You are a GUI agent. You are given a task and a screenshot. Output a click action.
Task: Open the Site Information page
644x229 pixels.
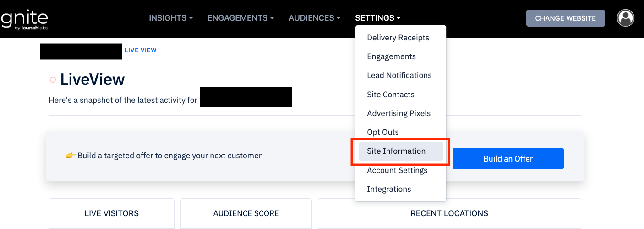(x=396, y=151)
